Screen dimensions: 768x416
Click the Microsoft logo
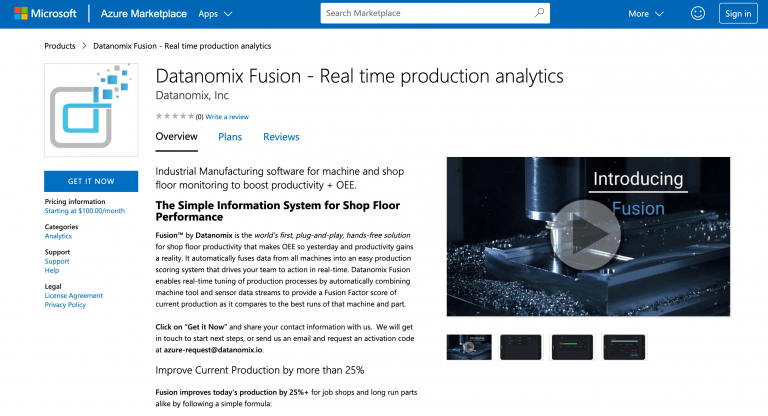pyautogui.click(x=46, y=13)
